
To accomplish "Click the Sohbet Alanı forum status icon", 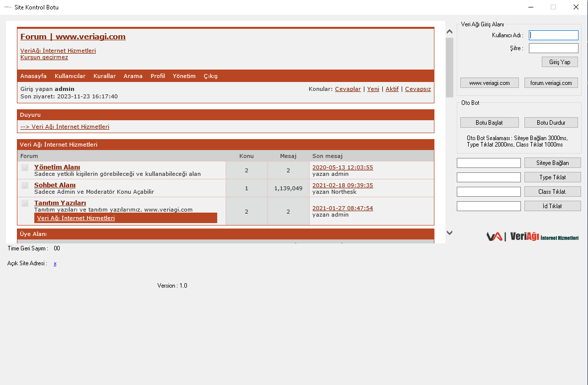I will [x=25, y=185].
